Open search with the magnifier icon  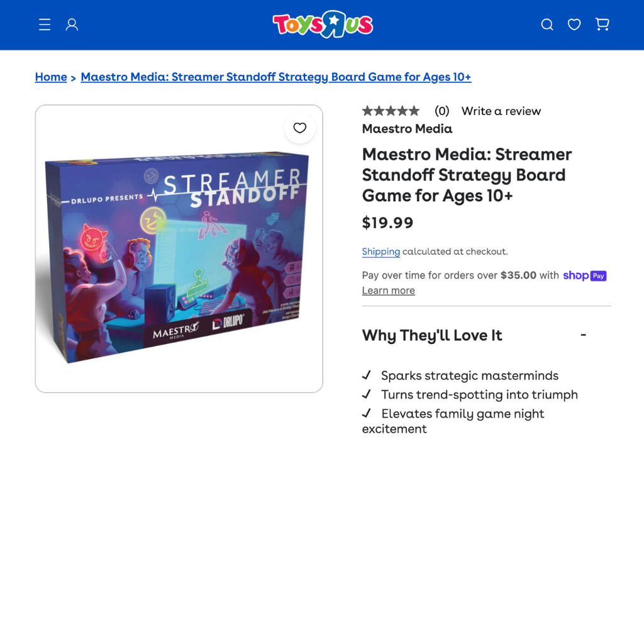(547, 25)
